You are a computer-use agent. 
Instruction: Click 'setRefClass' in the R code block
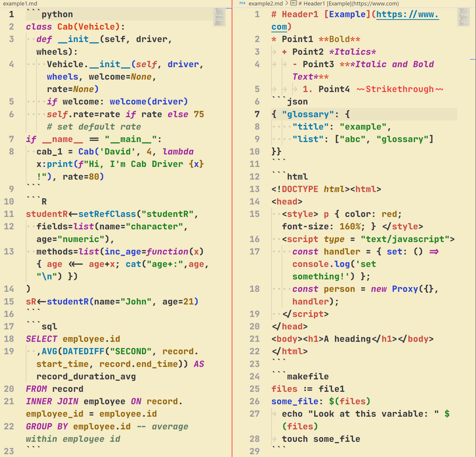[x=107, y=214]
